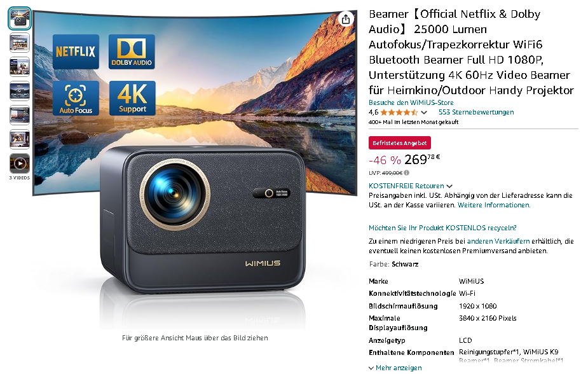This screenshot has width=588, height=374.
Task: Select the sixth product thumbnail
Action: point(20,139)
